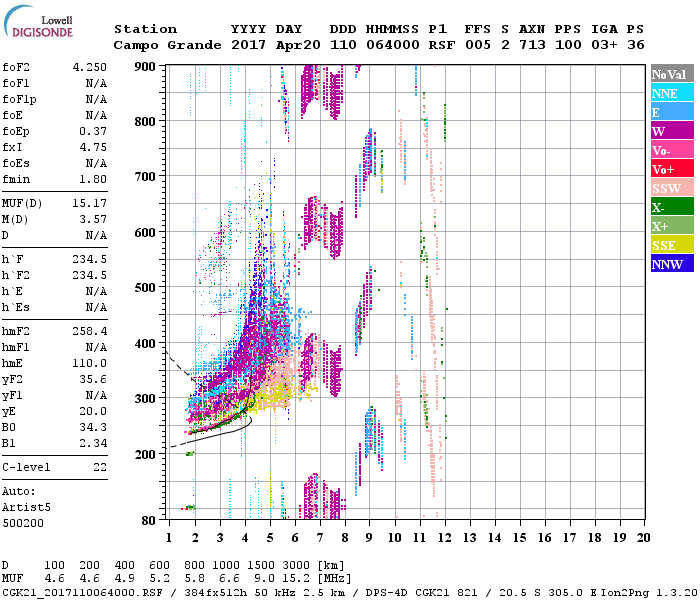
Task: Click the foF1 N/A value
Action: (96, 83)
